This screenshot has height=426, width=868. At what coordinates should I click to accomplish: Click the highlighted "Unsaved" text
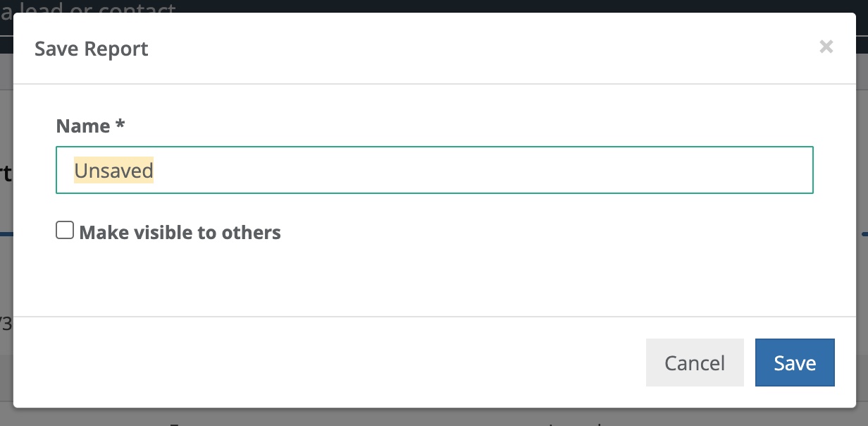coord(113,171)
